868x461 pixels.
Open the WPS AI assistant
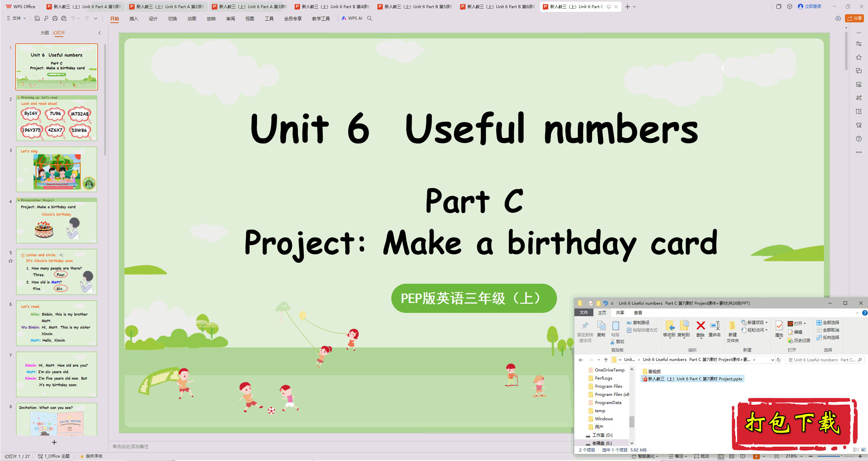[x=352, y=18]
